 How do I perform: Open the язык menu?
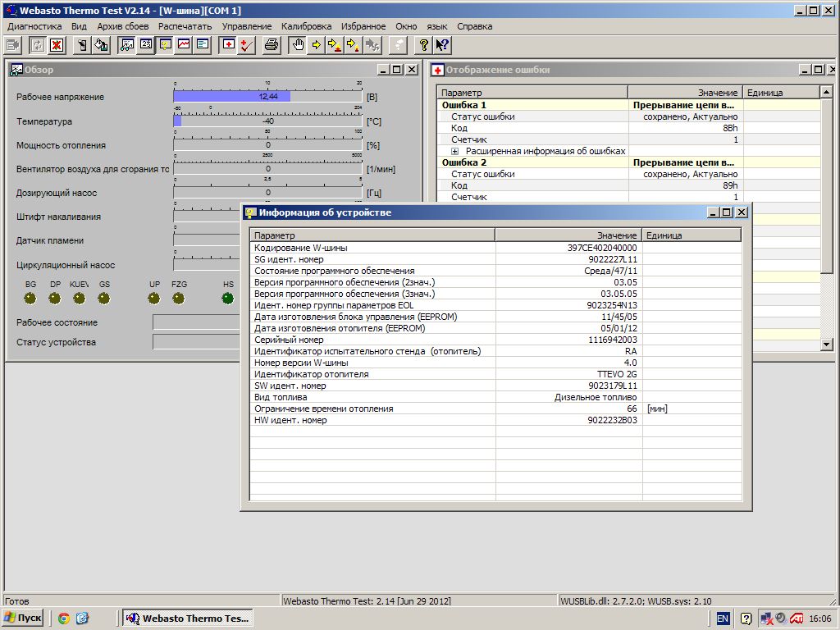click(437, 26)
